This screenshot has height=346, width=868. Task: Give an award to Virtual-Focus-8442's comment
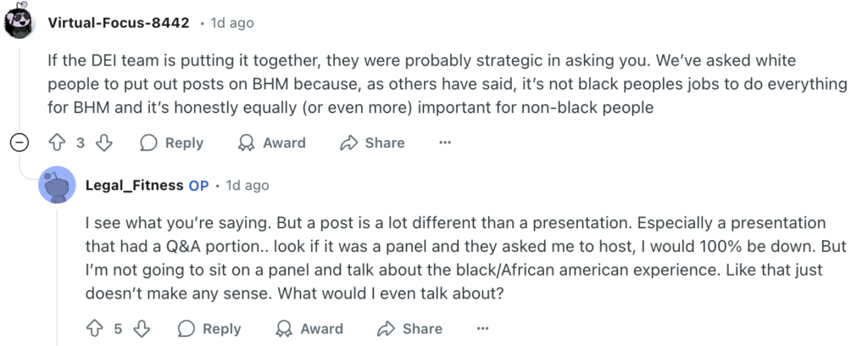coord(272,142)
